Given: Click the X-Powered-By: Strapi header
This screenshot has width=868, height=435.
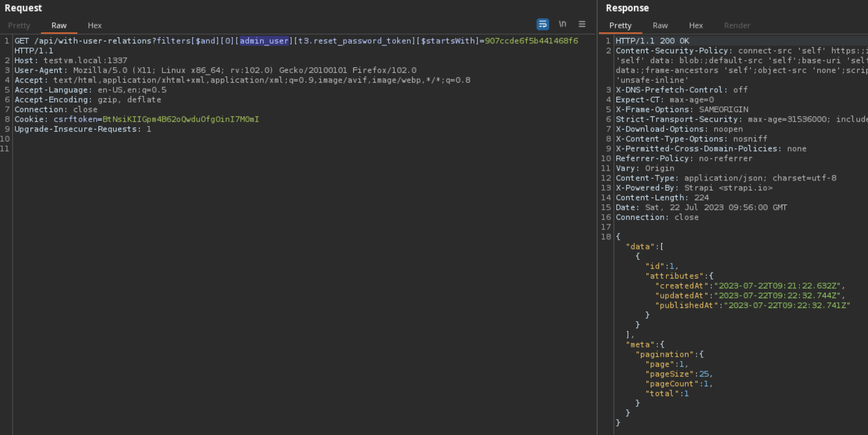Looking at the screenshot, I should [x=694, y=188].
